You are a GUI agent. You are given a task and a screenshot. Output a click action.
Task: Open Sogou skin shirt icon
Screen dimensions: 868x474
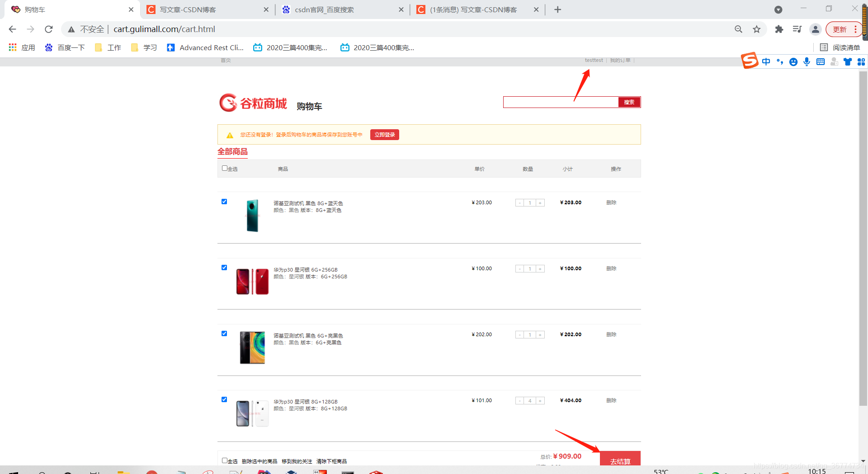coord(848,62)
